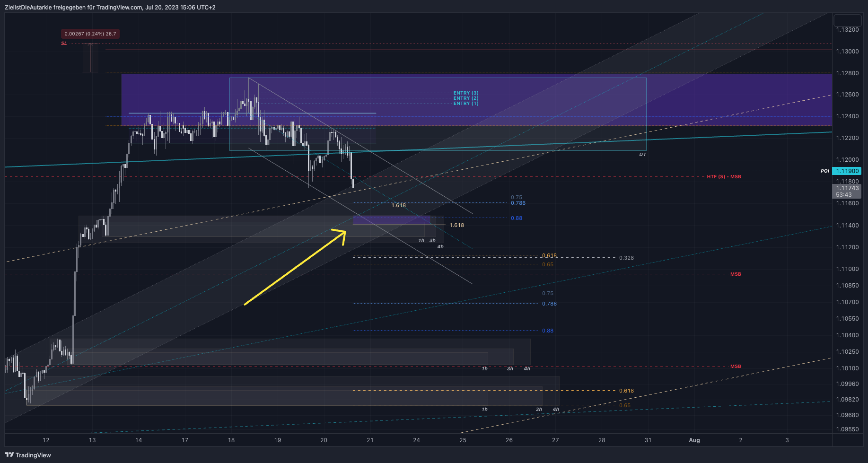868x463 pixels.
Task: Click date 17 on the time axis
Action: [185, 440]
